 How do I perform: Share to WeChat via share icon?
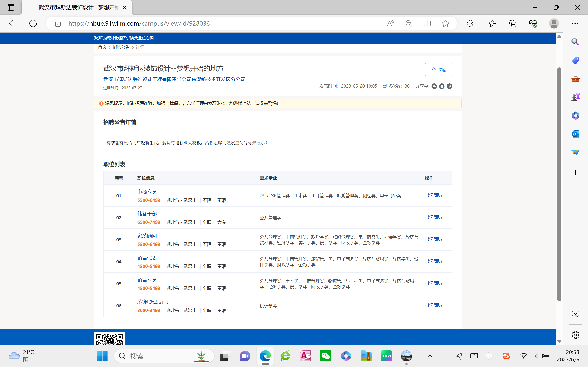[x=434, y=86]
